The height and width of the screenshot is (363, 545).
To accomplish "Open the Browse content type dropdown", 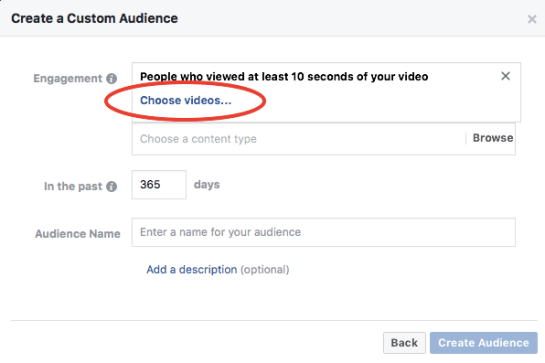I will coord(493,138).
